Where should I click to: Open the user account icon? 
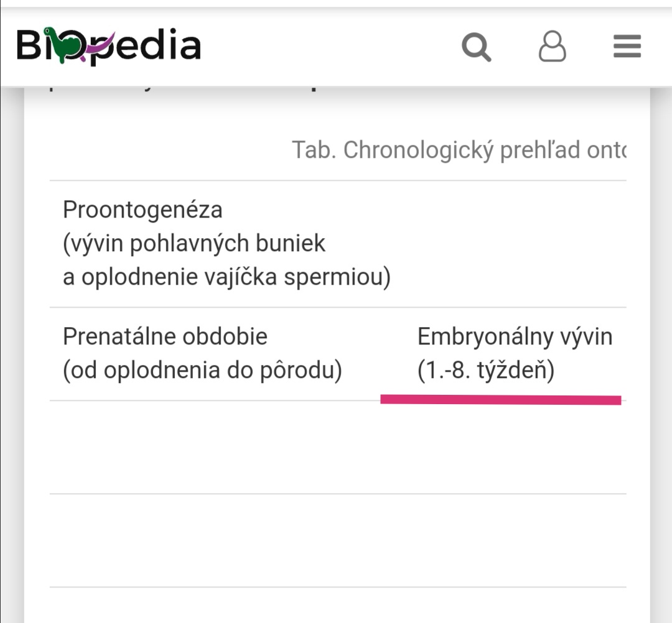click(x=552, y=47)
